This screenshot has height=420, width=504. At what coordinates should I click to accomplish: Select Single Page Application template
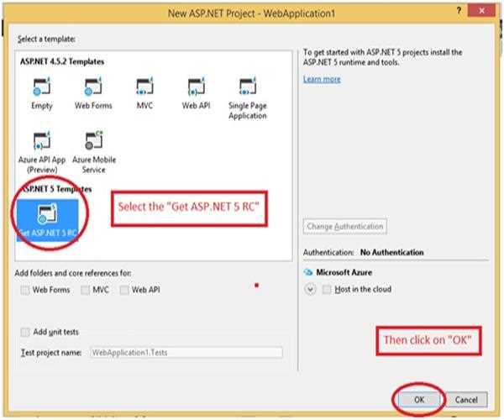point(247,90)
